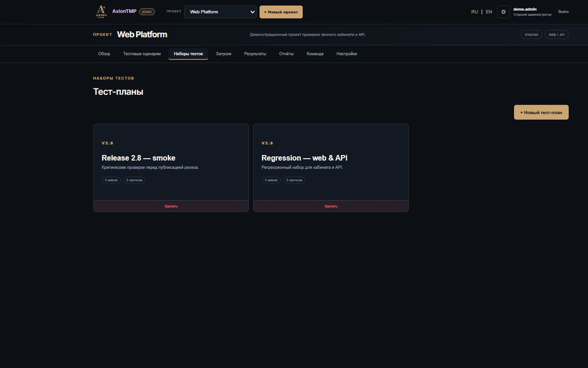Image resolution: width=588 pixels, height=368 pixels.
Task: Go to the Тестовые сценарии tab
Action: (142, 54)
